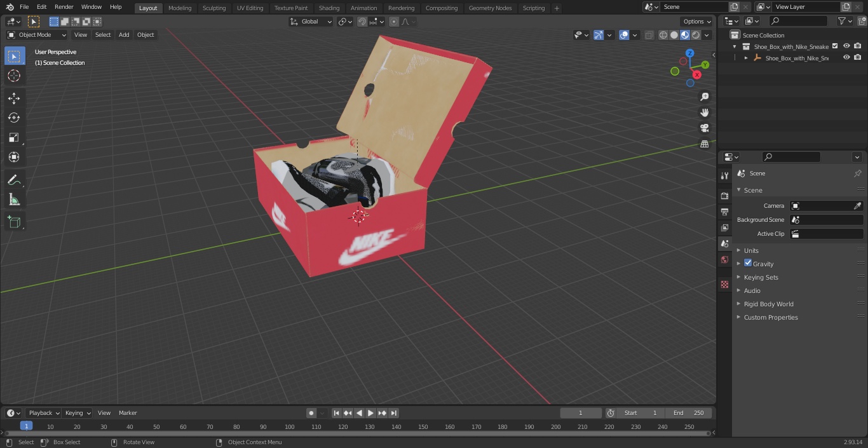Uncheck Shoe_Box_with_Nike_Sneake collection exclude checkbox
868x448 pixels.
[835, 46]
